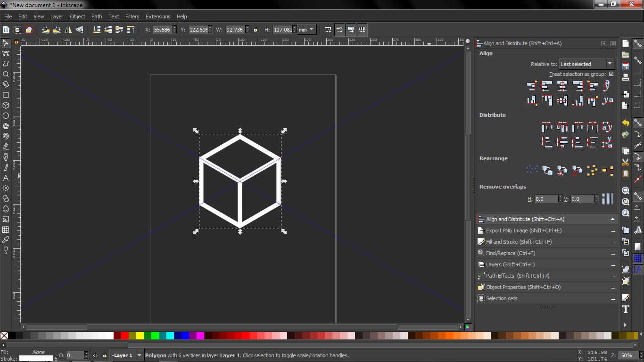Viewport: 644px width, 362px height.
Task: Select the Text tool in toolbox
Action: pyautogui.click(x=6, y=178)
